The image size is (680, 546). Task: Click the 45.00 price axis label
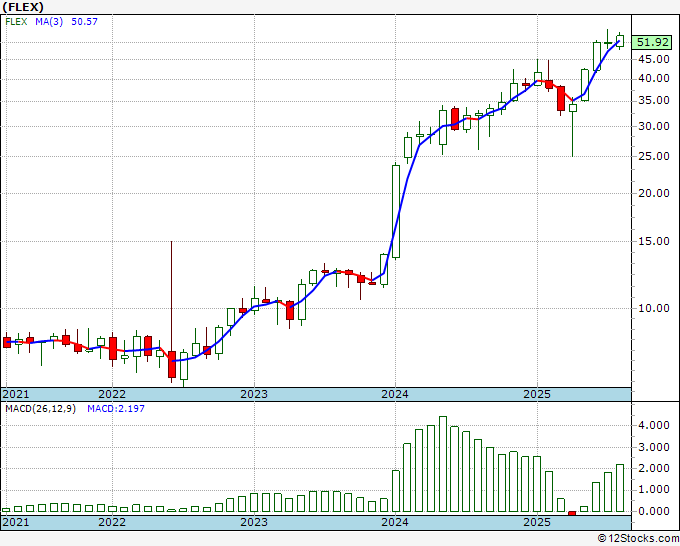point(654,59)
